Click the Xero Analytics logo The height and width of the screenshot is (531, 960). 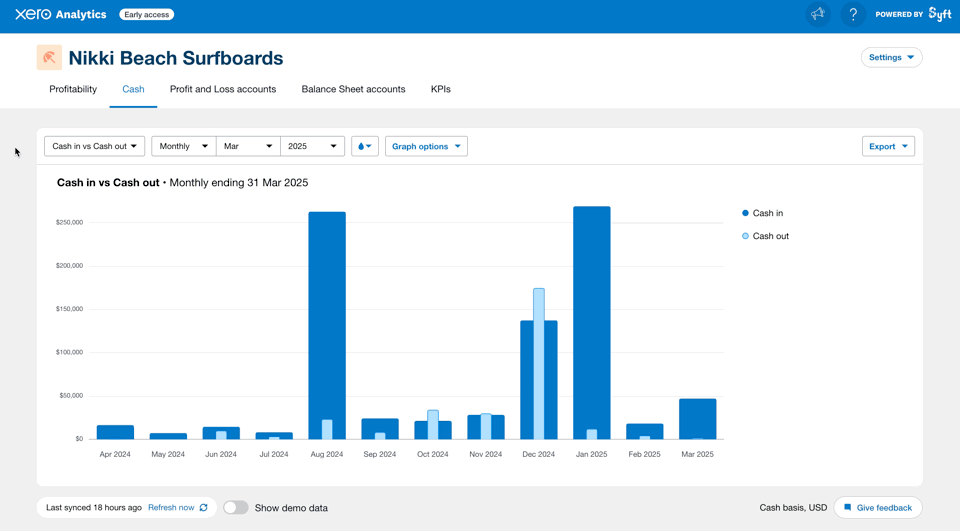point(61,14)
